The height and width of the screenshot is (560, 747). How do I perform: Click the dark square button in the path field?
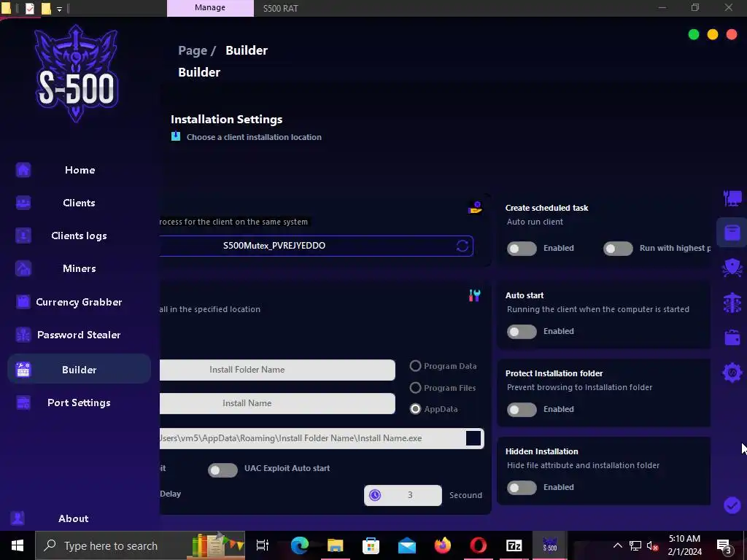pos(473,438)
